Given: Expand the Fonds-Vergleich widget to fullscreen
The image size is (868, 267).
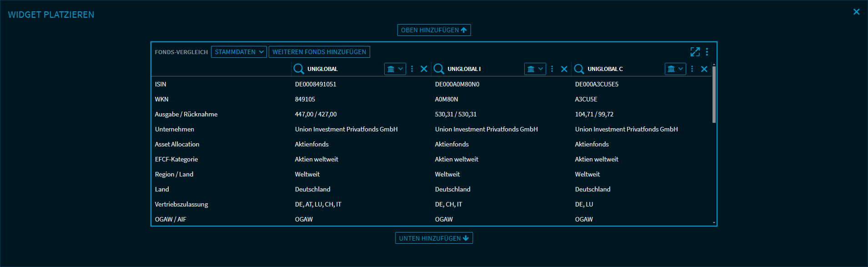Looking at the screenshot, I should 695,52.
